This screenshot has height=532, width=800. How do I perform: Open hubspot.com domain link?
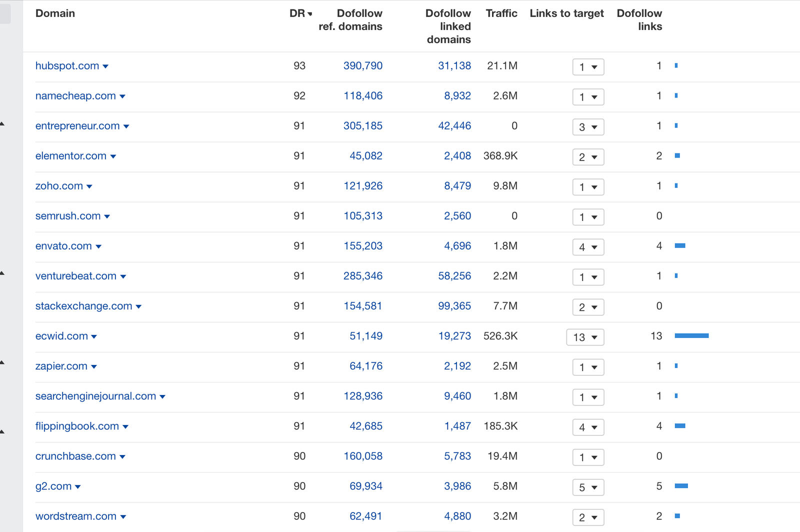(67, 66)
